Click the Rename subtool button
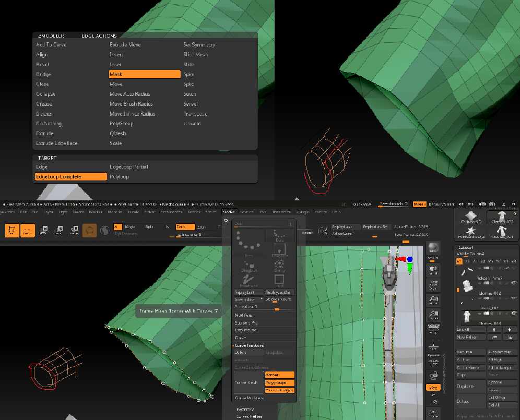 click(x=470, y=352)
